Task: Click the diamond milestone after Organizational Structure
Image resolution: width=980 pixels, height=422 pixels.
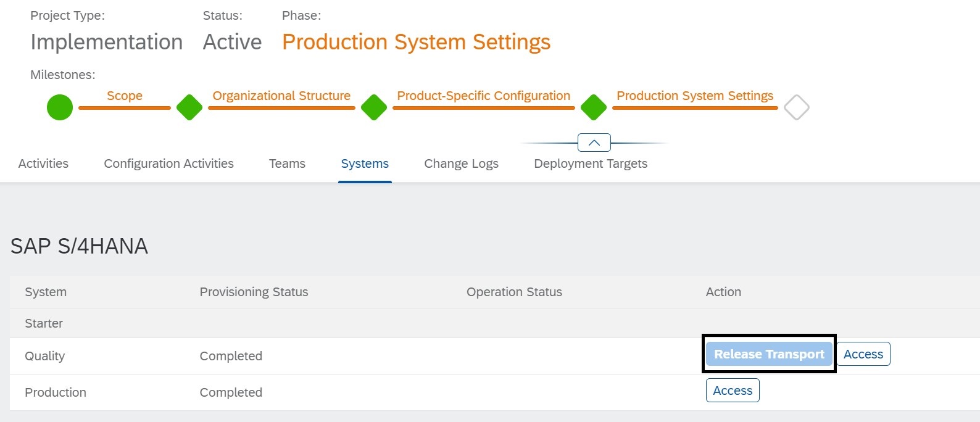Action: (374, 107)
